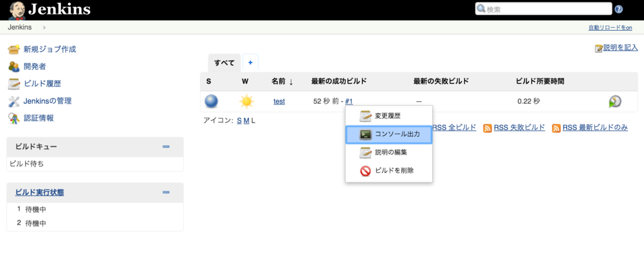Click the red ビルドを削除 prohibited icon
Image resolution: width=644 pixels, height=276 pixels.
tap(365, 171)
